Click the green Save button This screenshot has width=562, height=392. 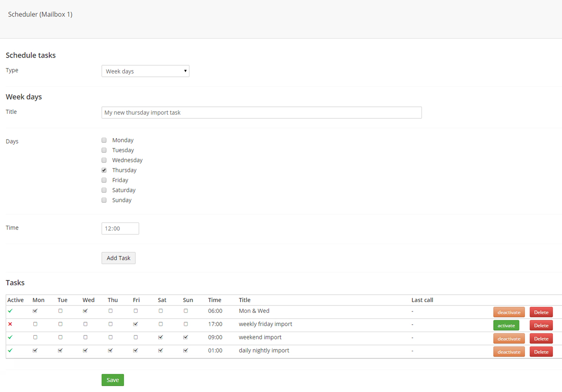point(113,380)
